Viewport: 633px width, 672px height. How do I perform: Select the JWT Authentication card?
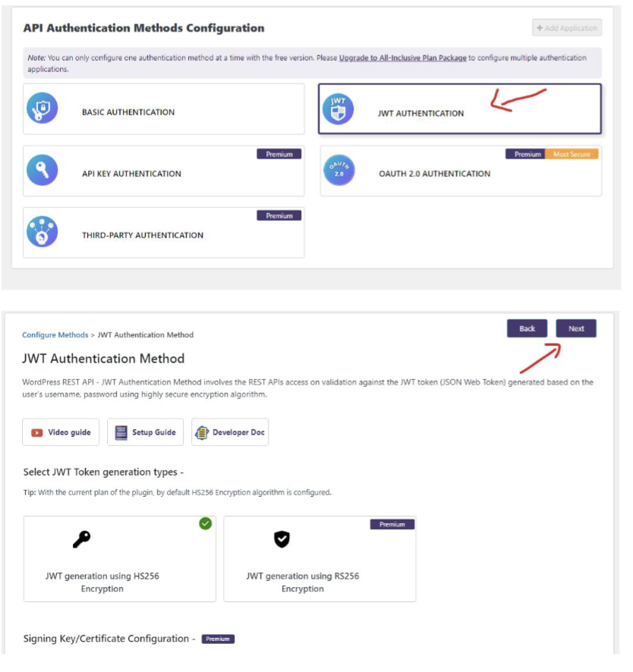click(460, 109)
